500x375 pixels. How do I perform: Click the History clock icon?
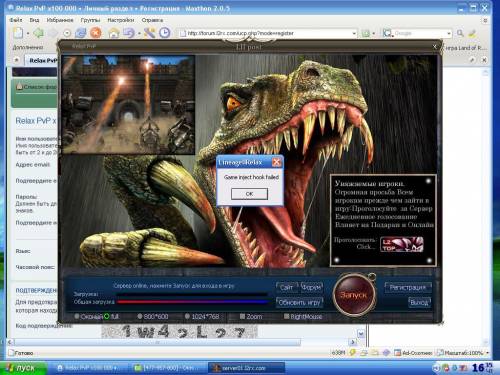[165, 33]
